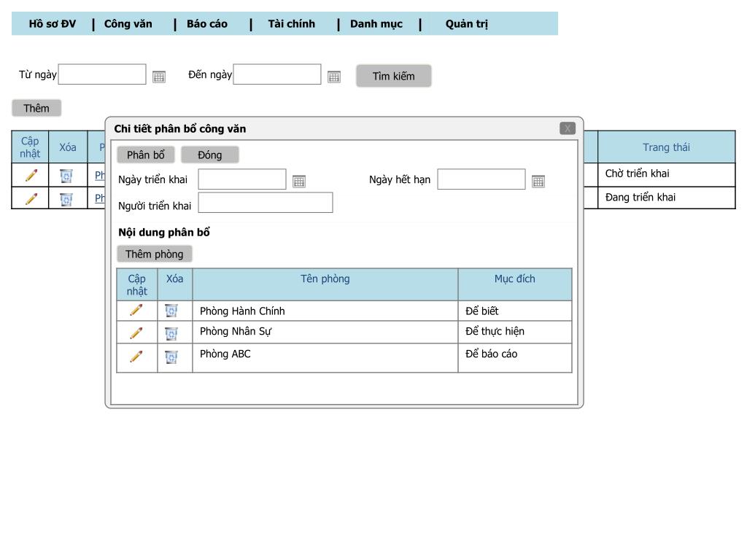
Task: Open the Công văn menu
Action: 128,24
